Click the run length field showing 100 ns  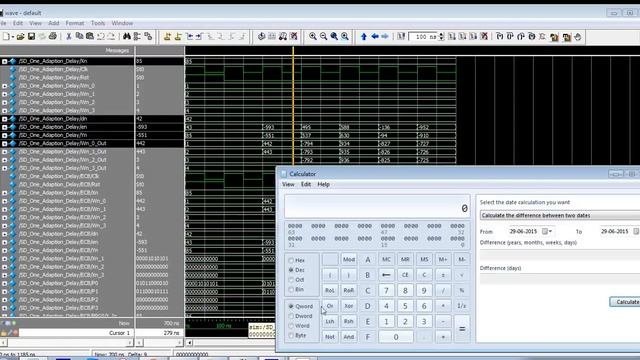tap(423, 37)
